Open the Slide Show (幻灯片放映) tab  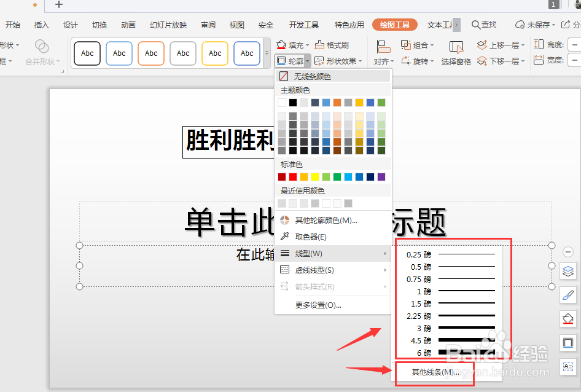pyautogui.click(x=168, y=25)
